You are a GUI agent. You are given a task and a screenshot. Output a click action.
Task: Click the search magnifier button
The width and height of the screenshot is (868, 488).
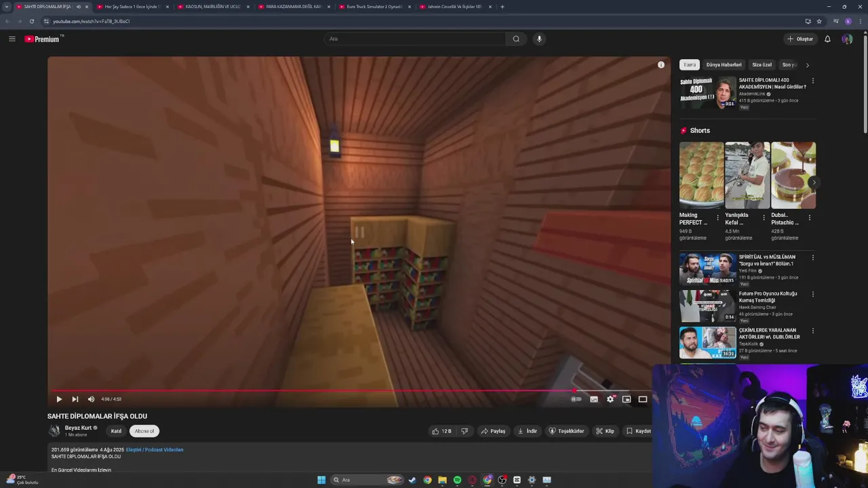[516, 39]
